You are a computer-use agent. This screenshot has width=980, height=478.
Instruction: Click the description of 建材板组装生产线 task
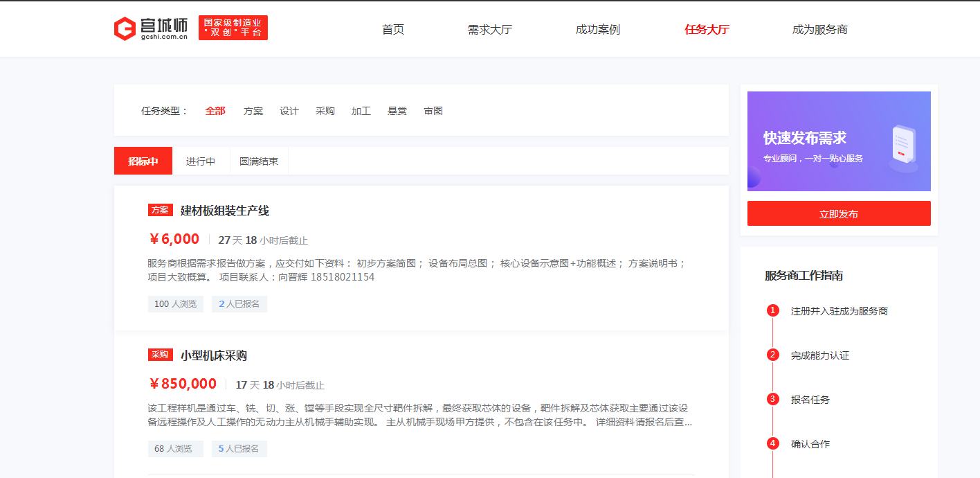coord(417,270)
